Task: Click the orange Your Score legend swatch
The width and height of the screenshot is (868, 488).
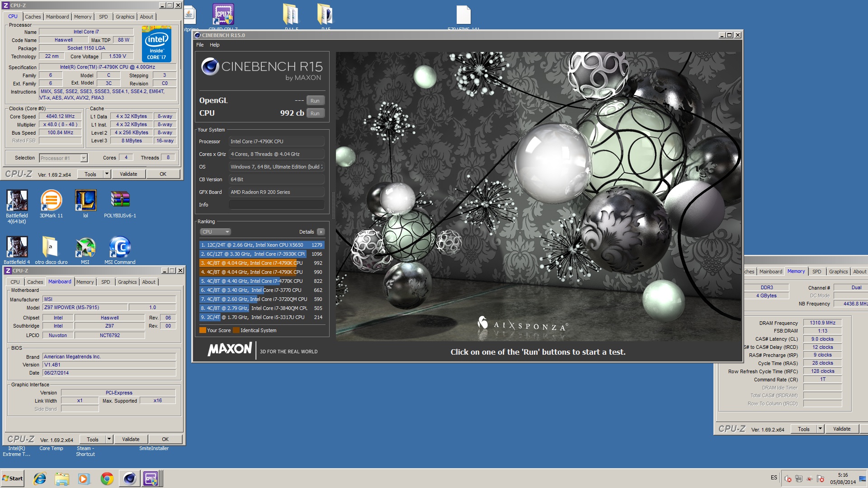Action: [203, 330]
